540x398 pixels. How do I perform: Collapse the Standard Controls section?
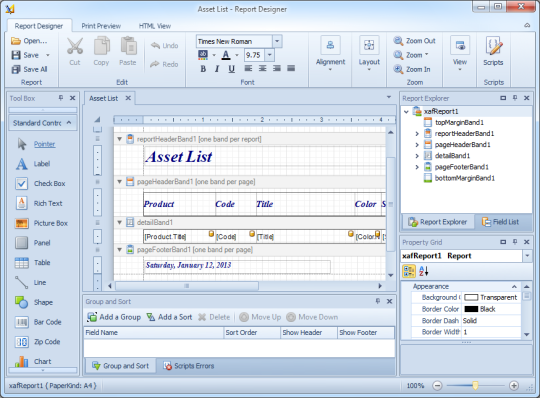point(69,123)
